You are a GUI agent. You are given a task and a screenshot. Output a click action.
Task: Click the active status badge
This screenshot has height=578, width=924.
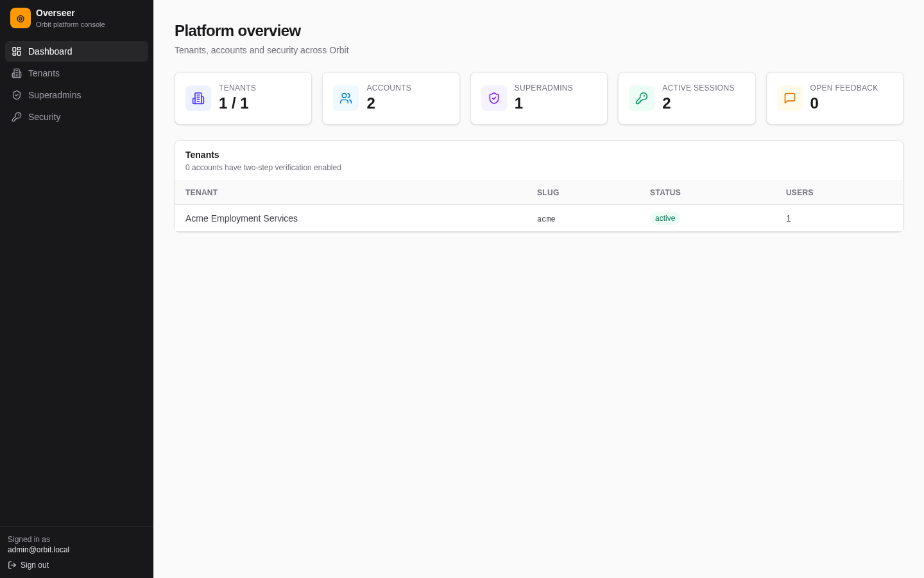[665, 218]
